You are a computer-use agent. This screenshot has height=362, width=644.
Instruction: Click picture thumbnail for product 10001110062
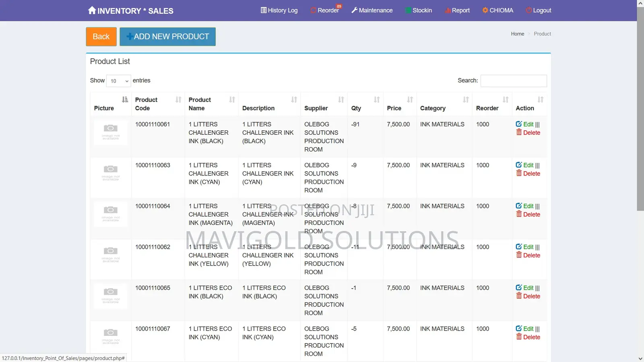[111, 255]
